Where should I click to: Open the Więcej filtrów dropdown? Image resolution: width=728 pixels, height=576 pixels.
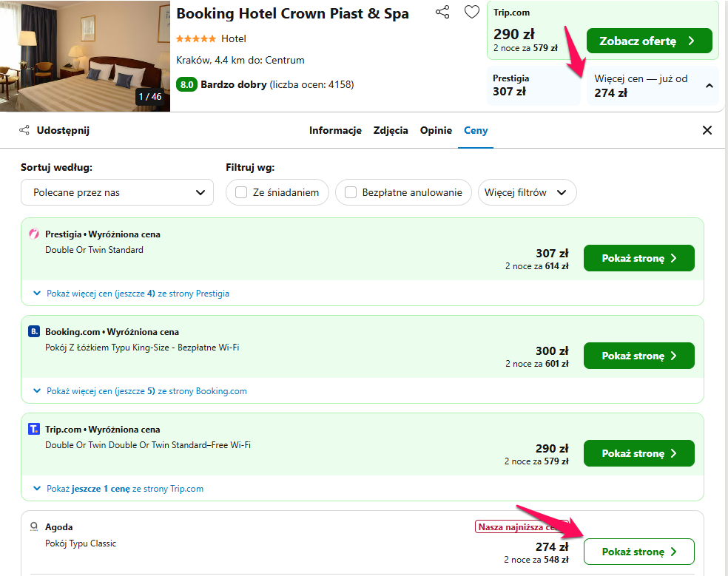(527, 192)
